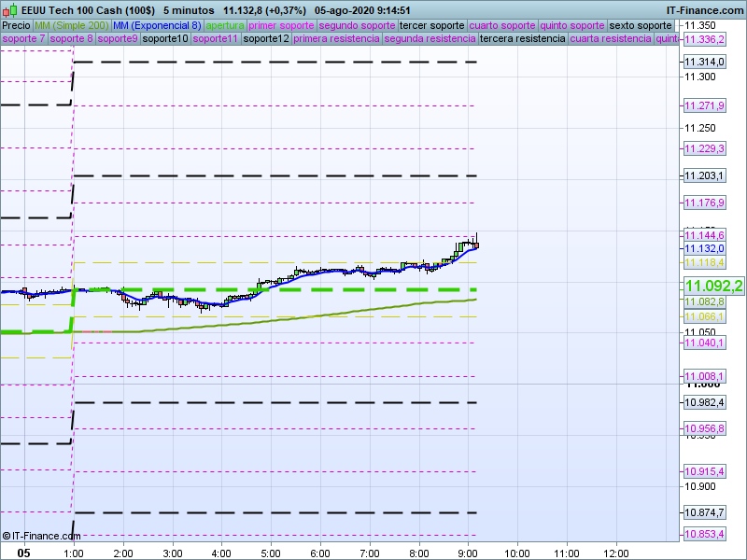Click the blue 11.132,0 price tag
The image size is (747, 560).
pyautogui.click(x=704, y=248)
